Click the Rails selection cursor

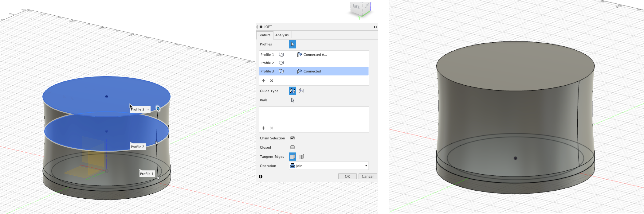[x=293, y=100]
